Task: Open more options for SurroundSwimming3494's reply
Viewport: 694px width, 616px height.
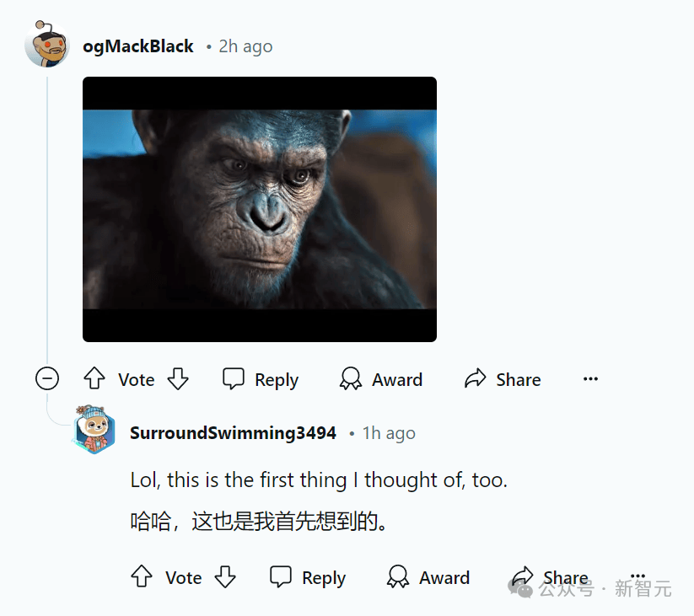Action: tap(638, 576)
